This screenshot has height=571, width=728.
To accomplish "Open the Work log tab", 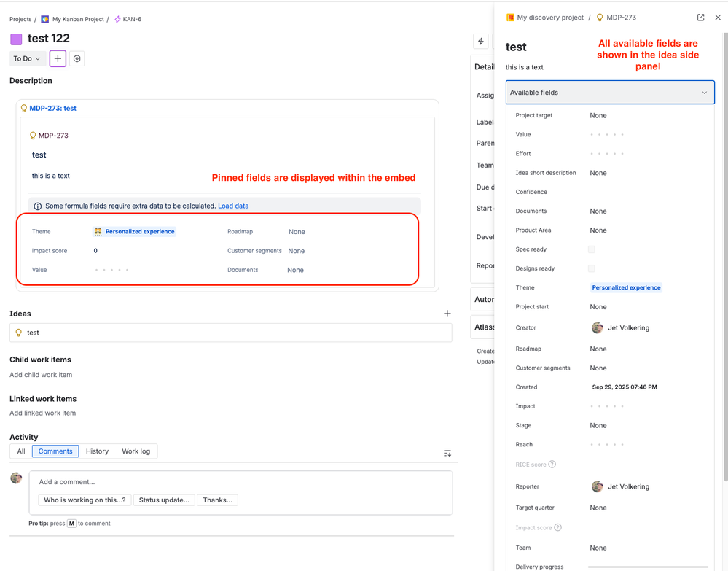I will tap(136, 451).
